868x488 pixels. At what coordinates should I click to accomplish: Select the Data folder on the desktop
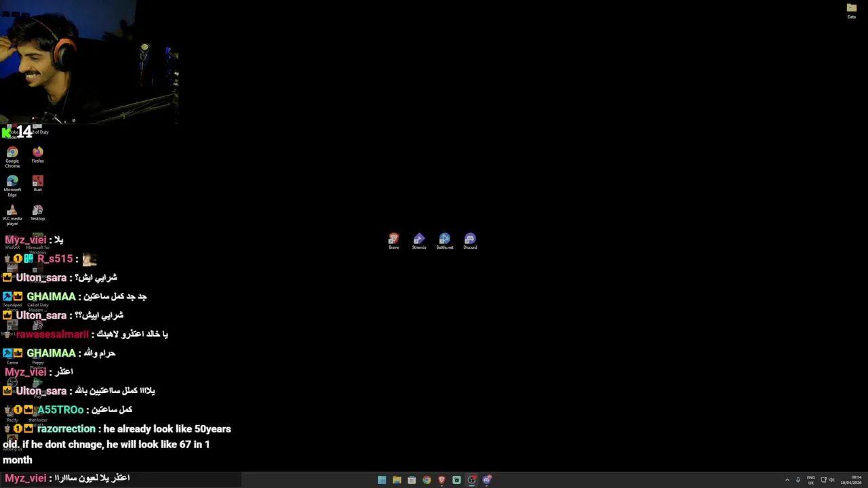click(852, 11)
